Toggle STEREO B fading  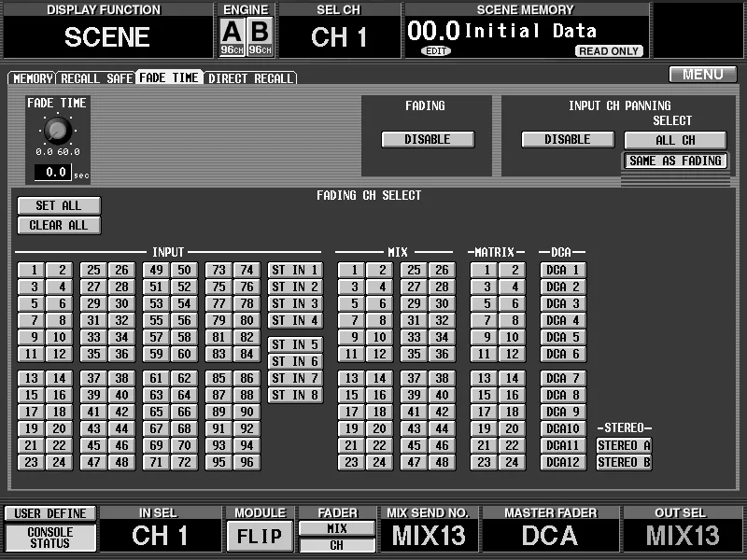[x=624, y=462]
